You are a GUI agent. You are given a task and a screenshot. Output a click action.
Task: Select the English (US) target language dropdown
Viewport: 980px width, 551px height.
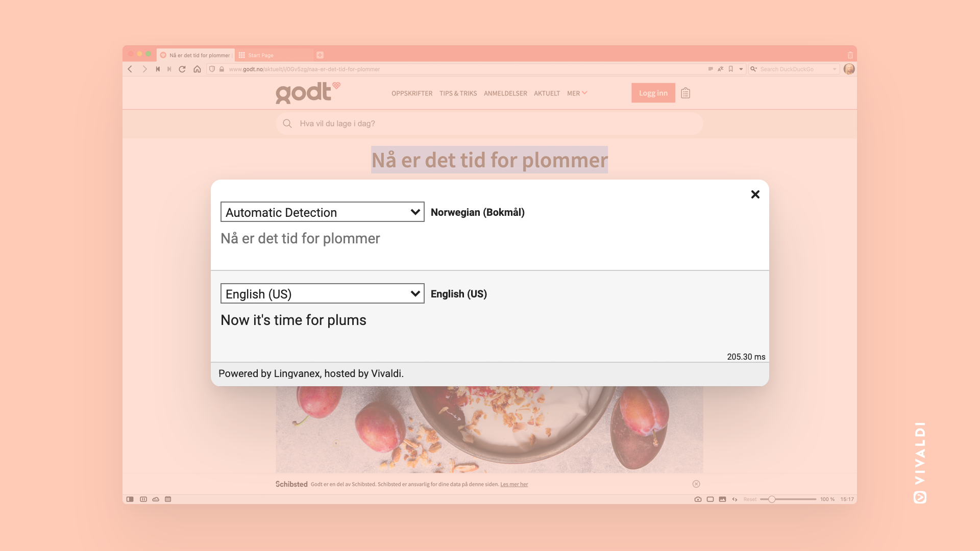pos(323,293)
